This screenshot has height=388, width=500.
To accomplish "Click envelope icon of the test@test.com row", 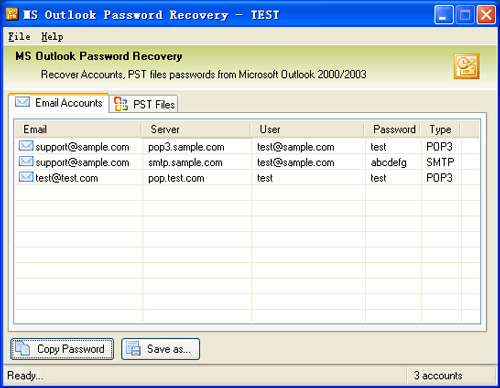I will coord(26,177).
